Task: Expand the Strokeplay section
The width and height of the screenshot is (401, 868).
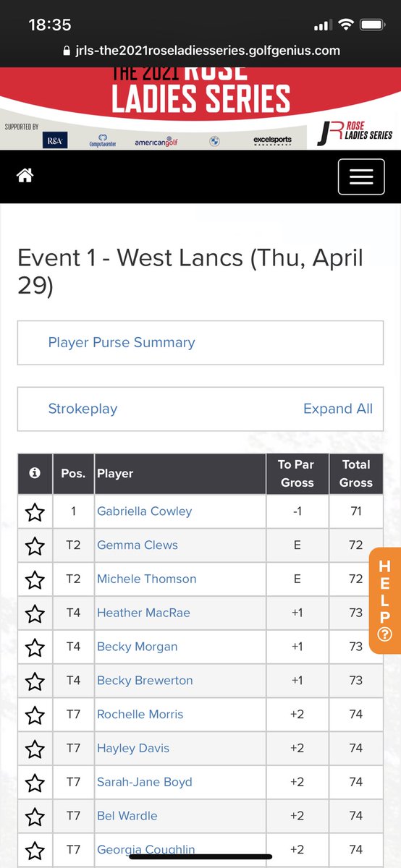Action: (x=83, y=409)
